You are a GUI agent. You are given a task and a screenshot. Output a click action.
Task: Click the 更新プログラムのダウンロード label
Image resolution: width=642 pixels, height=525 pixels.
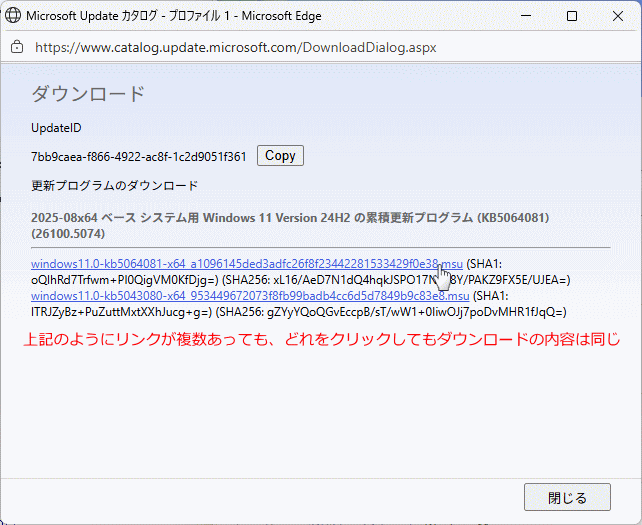[x=115, y=186]
